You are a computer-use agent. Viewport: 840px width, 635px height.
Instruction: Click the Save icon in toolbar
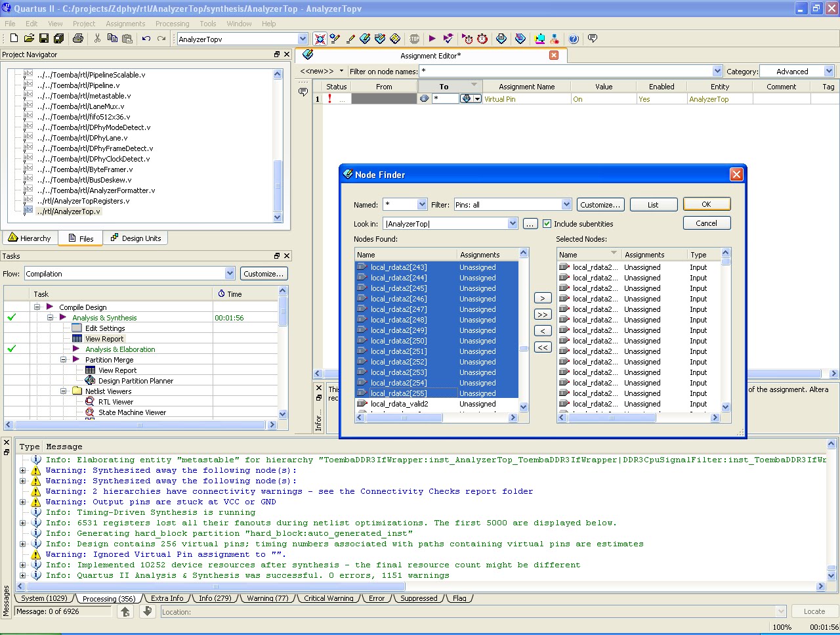click(44, 39)
